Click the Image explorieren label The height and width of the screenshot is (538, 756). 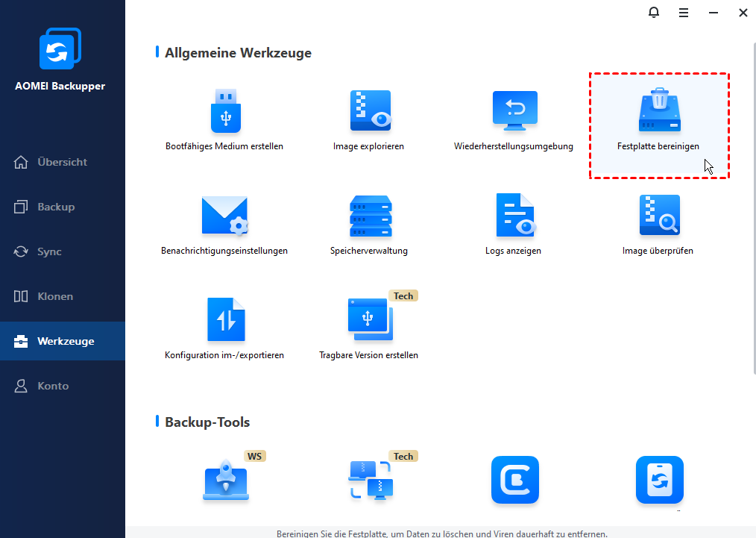[x=368, y=146]
